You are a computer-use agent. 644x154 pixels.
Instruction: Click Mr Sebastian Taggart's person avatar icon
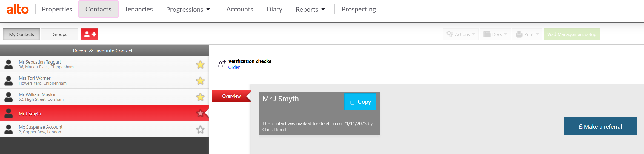(8, 64)
